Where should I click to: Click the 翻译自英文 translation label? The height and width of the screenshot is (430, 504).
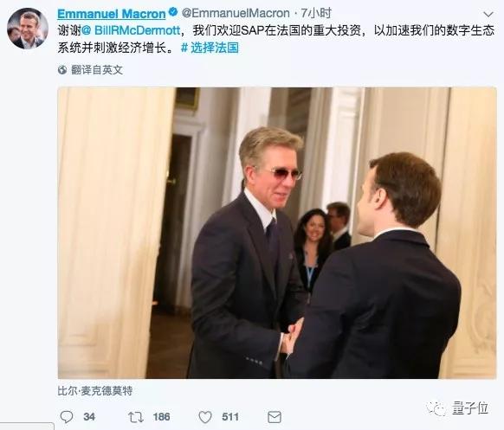(x=97, y=70)
